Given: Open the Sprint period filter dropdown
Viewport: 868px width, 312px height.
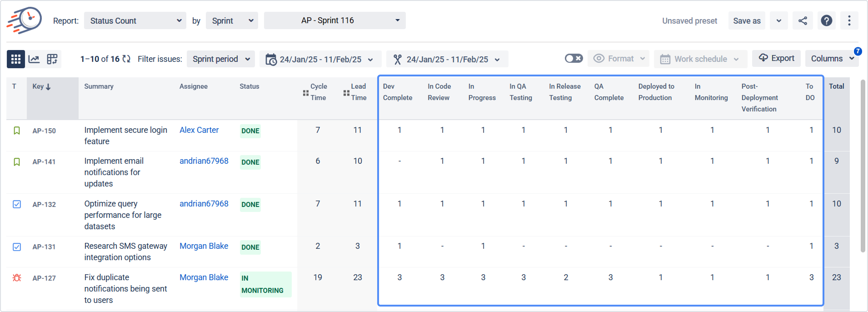Looking at the screenshot, I should [x=221, y=59].
